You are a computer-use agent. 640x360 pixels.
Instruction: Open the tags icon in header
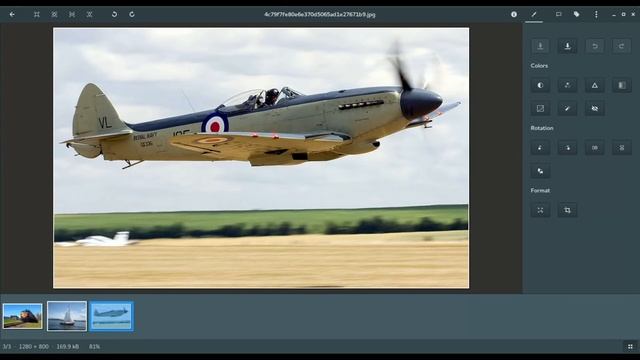[576, 14]
